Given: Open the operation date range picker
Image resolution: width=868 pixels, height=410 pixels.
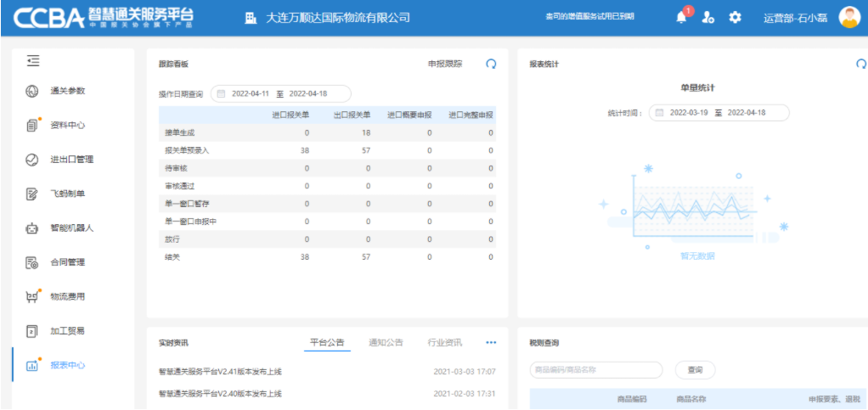Looking at the screenshot, I should [x=280, y=93].
